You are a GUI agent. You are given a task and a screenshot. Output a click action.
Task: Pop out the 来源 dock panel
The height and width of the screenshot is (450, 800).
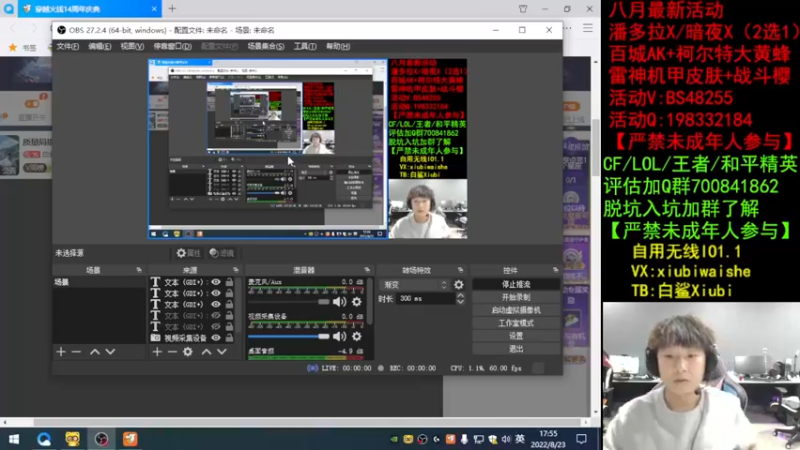pos(235,270)
